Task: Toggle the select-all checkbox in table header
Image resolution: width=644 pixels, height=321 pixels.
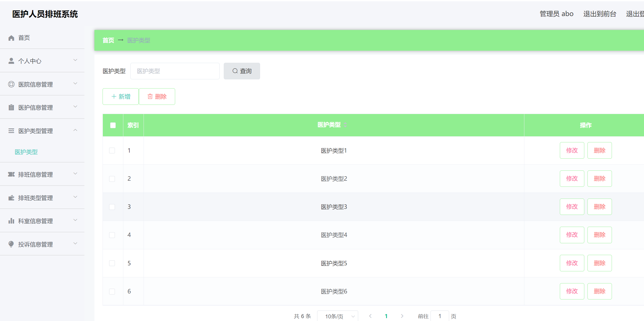Action: [113, 125]
